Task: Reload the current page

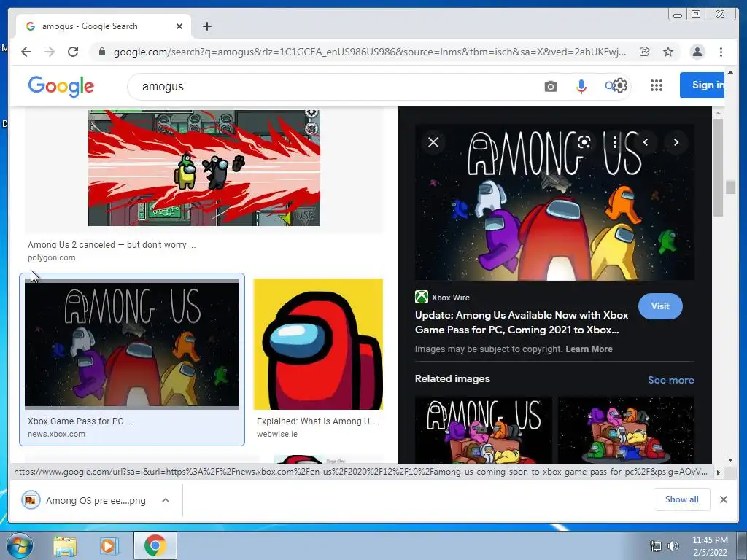Action: tap(73, 52)
